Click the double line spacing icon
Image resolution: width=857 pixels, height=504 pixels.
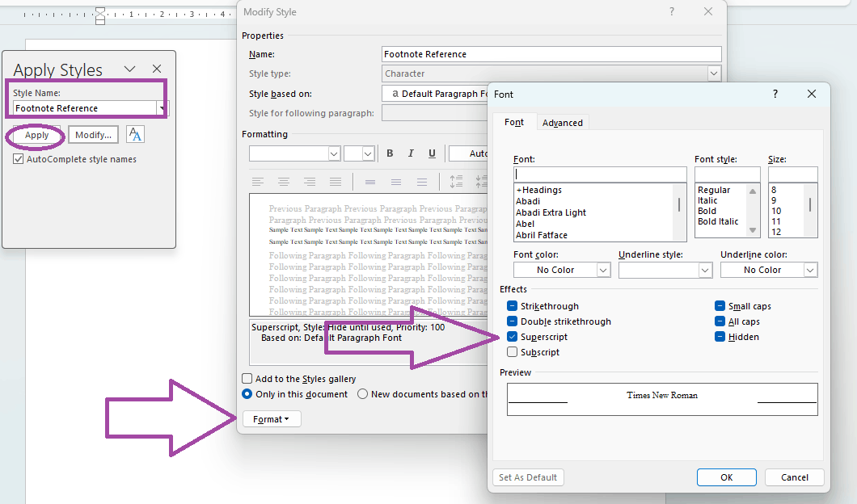coord(422,182)
